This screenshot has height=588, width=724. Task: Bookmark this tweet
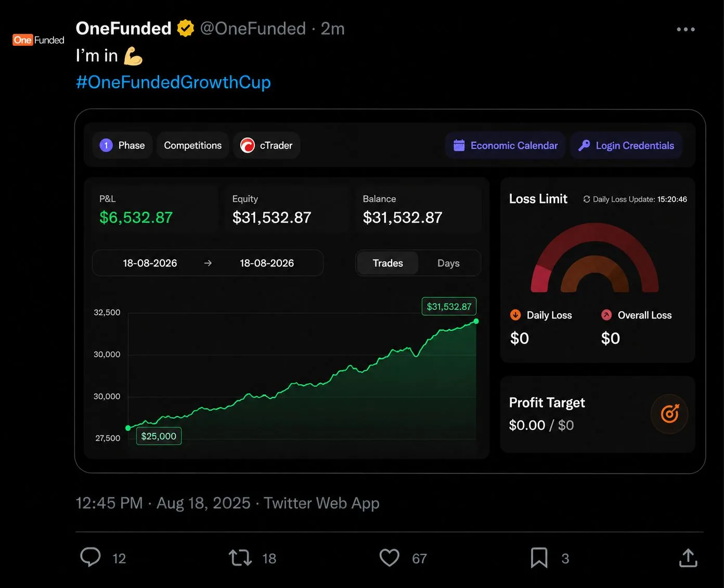click(x=539, y=558)
